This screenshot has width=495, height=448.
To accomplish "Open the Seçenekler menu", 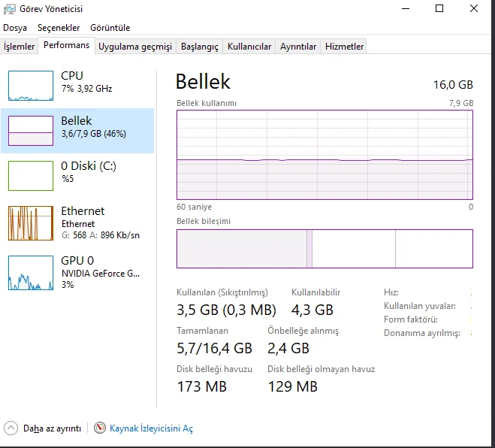I will coord(59,28).
